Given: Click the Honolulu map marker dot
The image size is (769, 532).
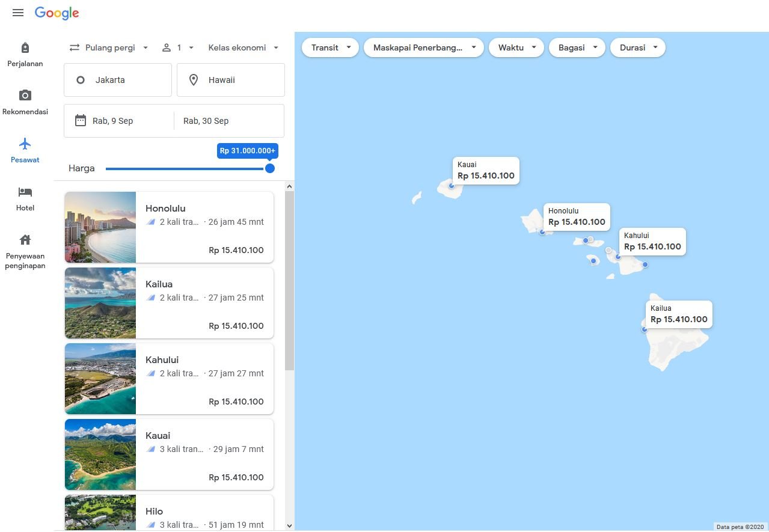Looking at the screenshot, I should (542, 232).
